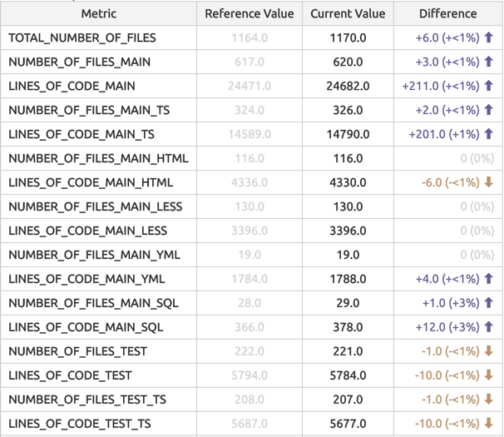Click the down arrow for LINES_OF_CODE_TEST_TS

point(488,424)
